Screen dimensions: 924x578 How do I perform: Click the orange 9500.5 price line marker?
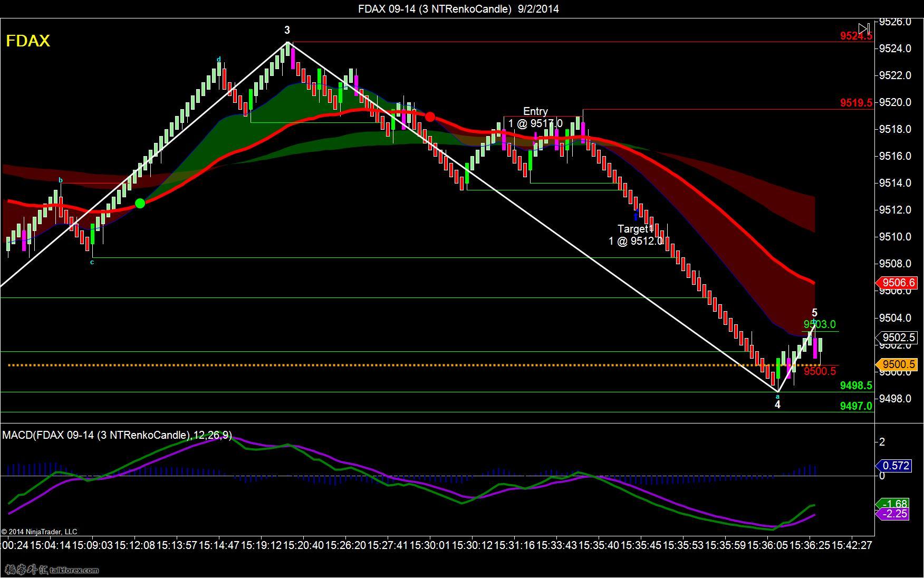coord(897,364)
